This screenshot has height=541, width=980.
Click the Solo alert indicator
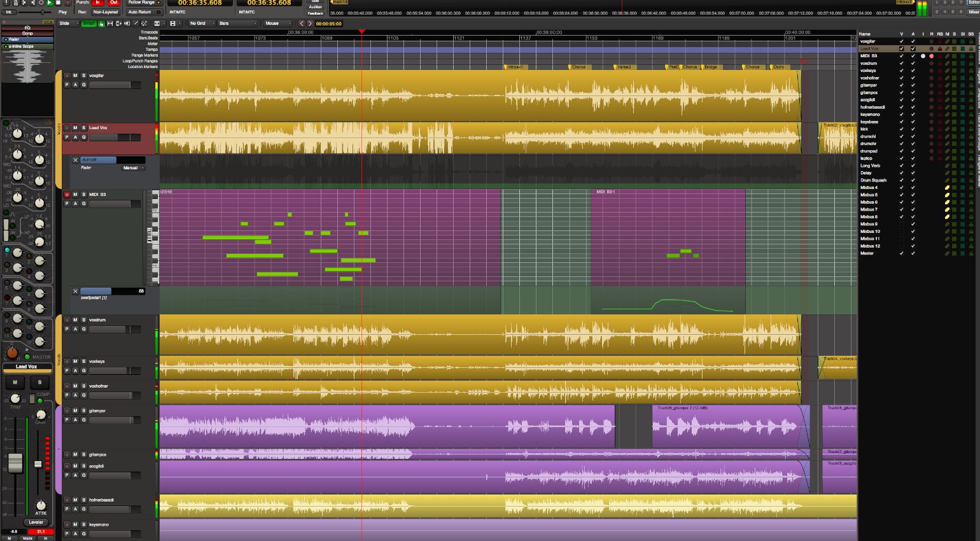pos(316,1)
